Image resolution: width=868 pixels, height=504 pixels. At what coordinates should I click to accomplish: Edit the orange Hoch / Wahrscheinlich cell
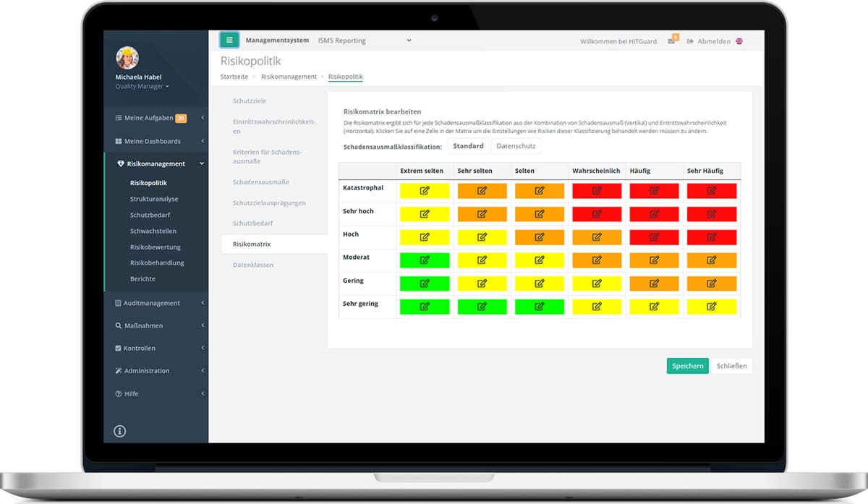coord(597,237)
